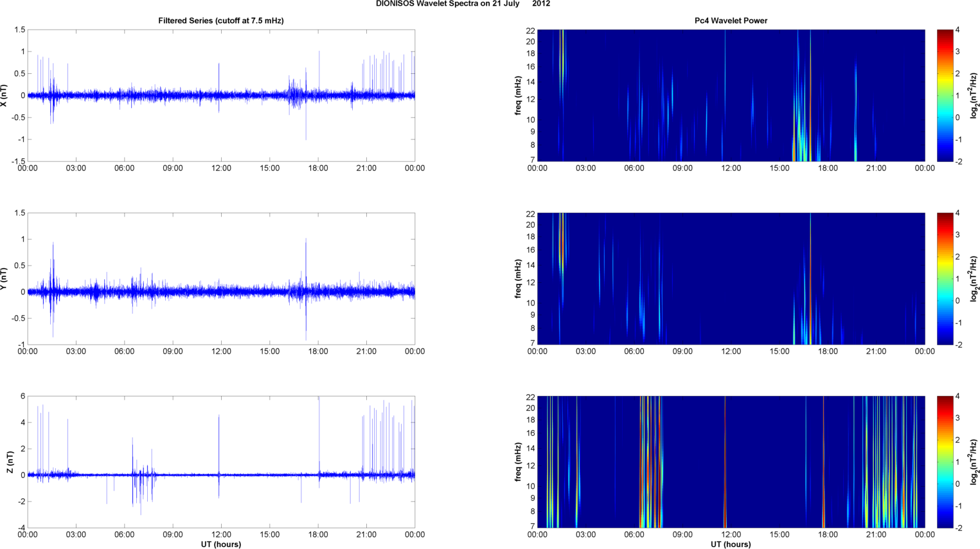Click the log2(nT²/Hz) label of top colorbar
This screenshot has width=980, height=549.
point(975,95)
